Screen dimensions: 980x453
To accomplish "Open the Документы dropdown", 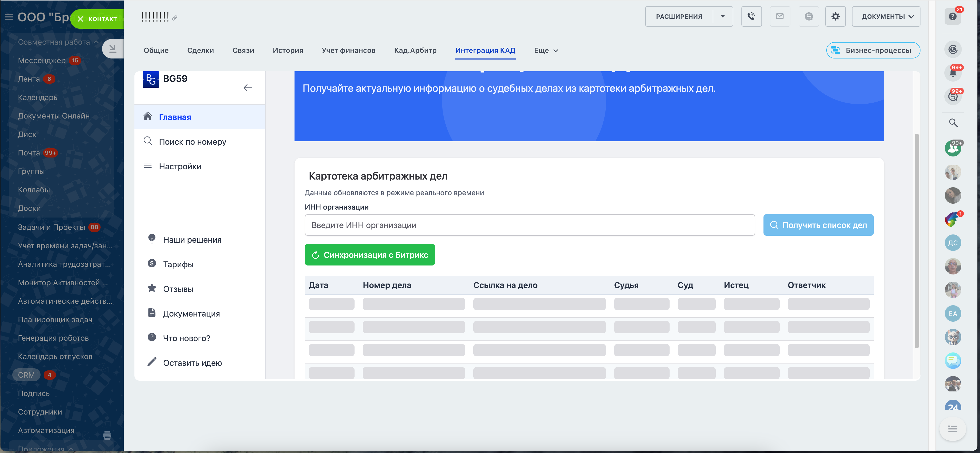I will pyautogui.click(x=886, y=16).
